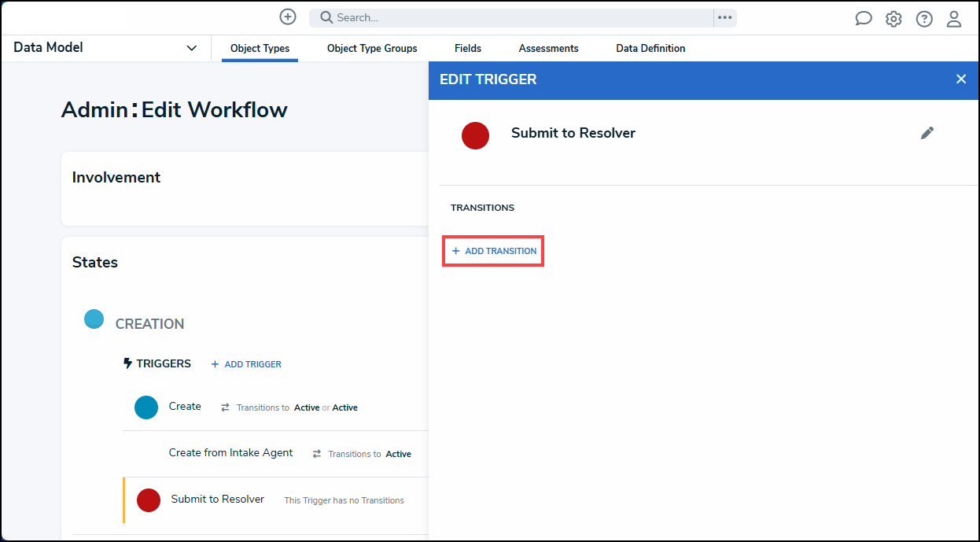This screenshot has width=980, height=542.
Task: Click the light blue Creation state circle
Action: [x=94, y=319]
